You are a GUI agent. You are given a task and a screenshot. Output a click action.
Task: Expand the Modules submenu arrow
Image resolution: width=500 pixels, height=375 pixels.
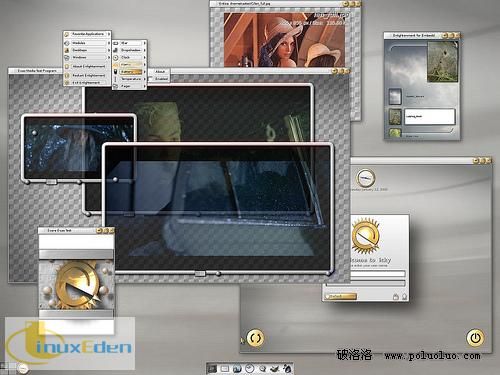(x=108, y=43)
